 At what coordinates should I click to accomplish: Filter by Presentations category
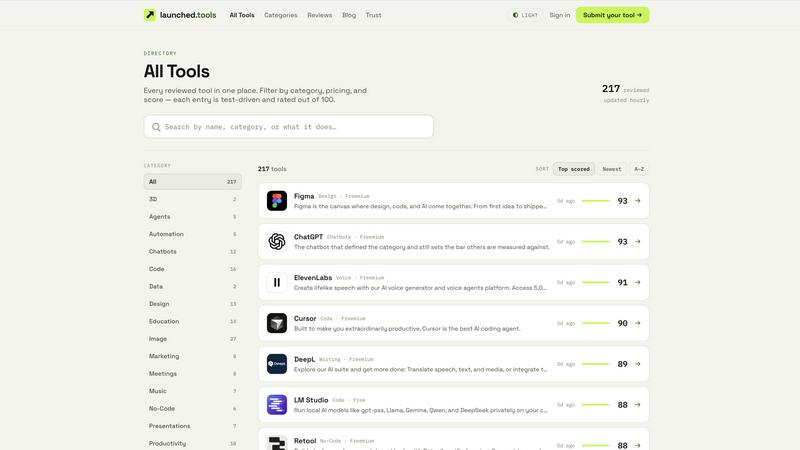(x=192, y=426)
